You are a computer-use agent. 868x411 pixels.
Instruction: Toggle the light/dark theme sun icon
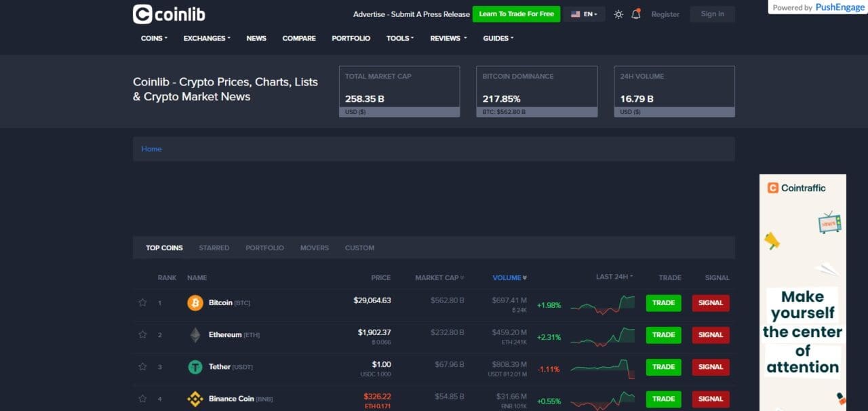(618, 14)
